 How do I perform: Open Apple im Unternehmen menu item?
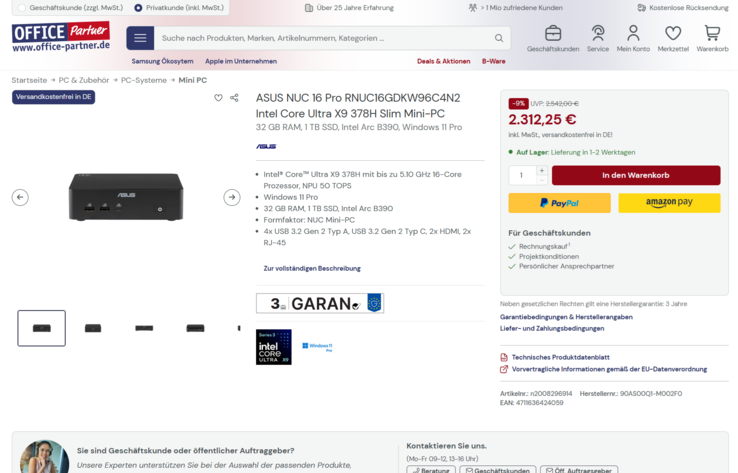click(241, 61)
